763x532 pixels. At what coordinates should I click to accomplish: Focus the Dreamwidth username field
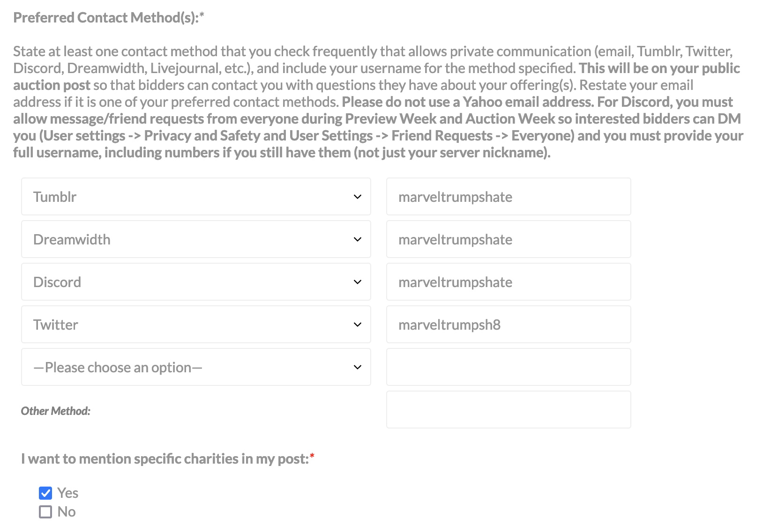[509, 239]
